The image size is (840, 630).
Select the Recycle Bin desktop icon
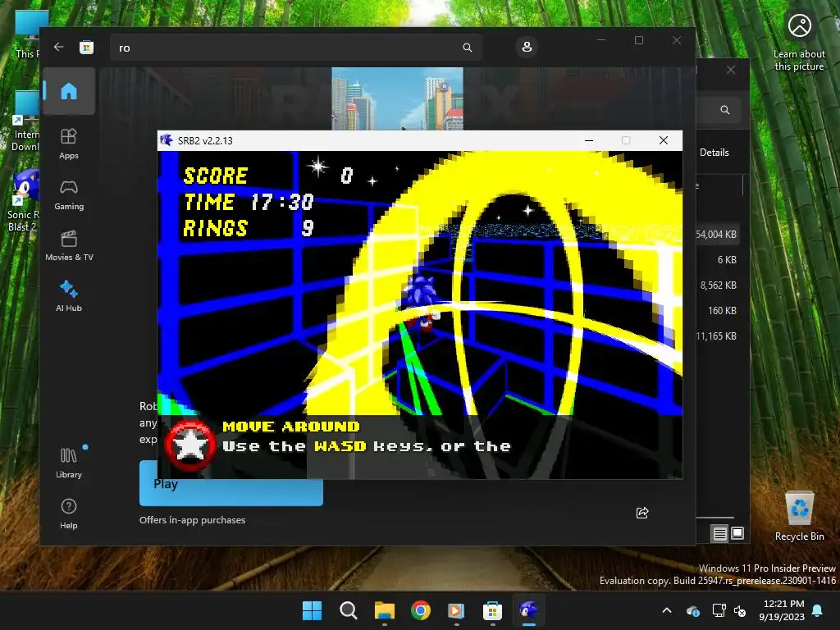(x=799, y=517)
